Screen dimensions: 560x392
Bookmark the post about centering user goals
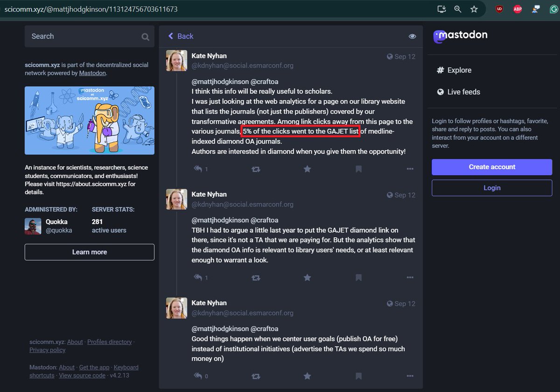[x=358, y=376]
